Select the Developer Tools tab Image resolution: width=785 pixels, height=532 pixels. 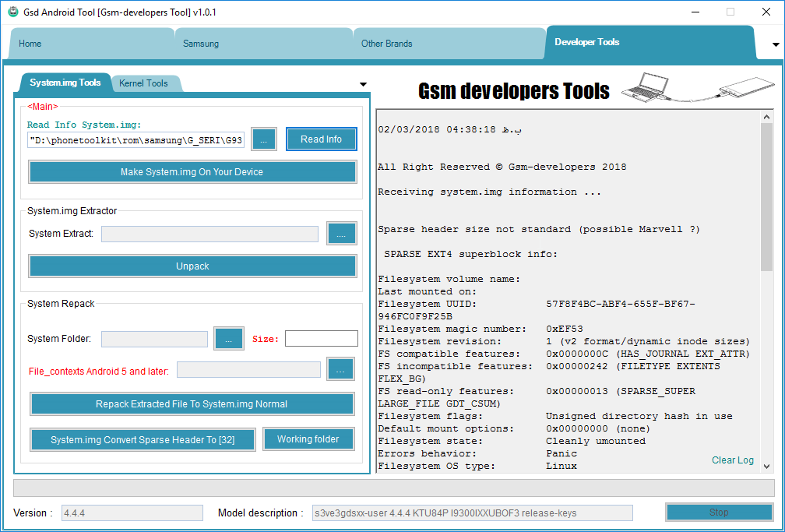pyautogui.click(x=649, y=42)
